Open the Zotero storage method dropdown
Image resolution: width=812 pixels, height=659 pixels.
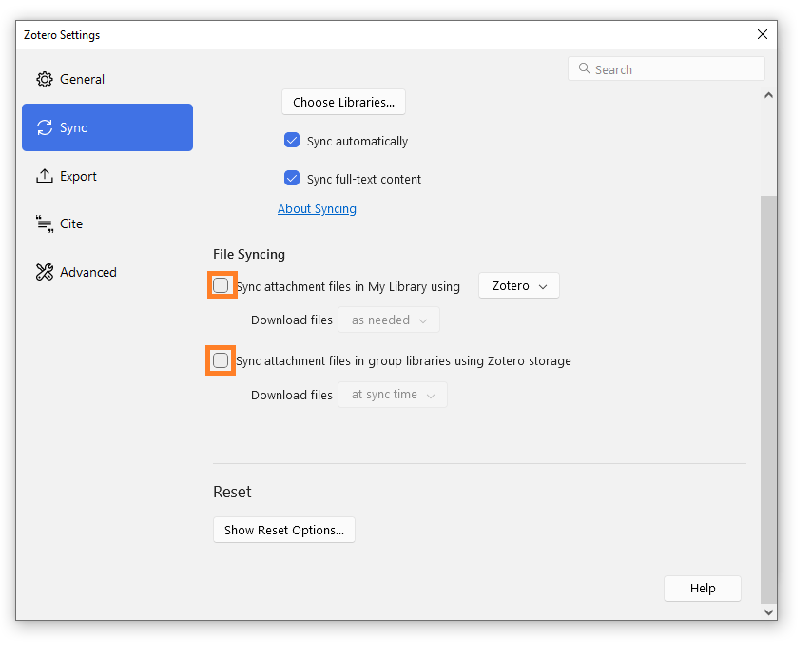point(518,286)
